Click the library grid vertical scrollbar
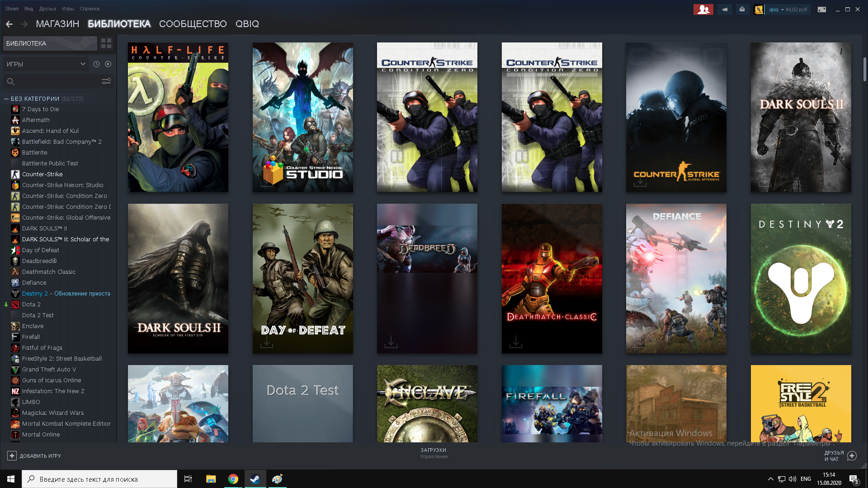 point(864,69)
